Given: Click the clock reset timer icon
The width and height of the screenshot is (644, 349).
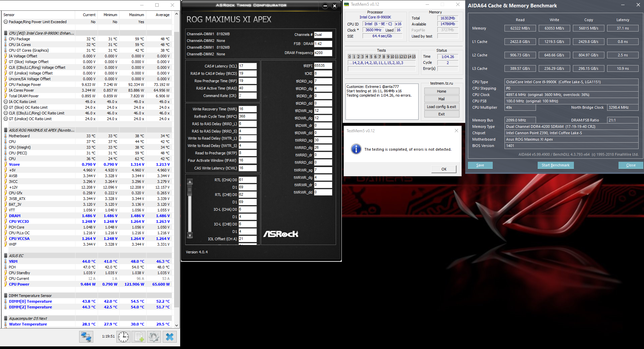Looking at the screenshot, I should tap(123, 337).
